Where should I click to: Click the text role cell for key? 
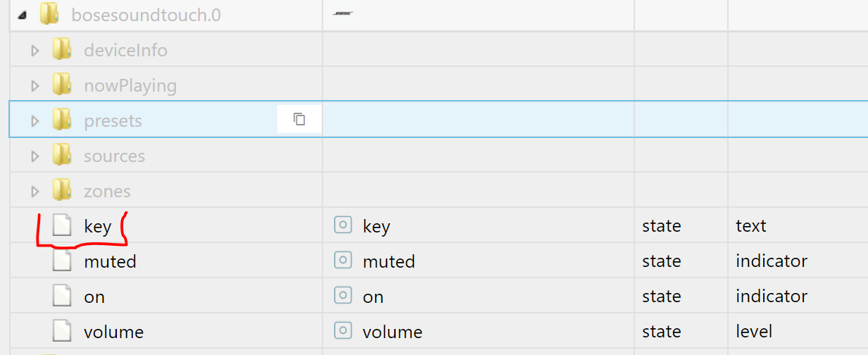798,225
